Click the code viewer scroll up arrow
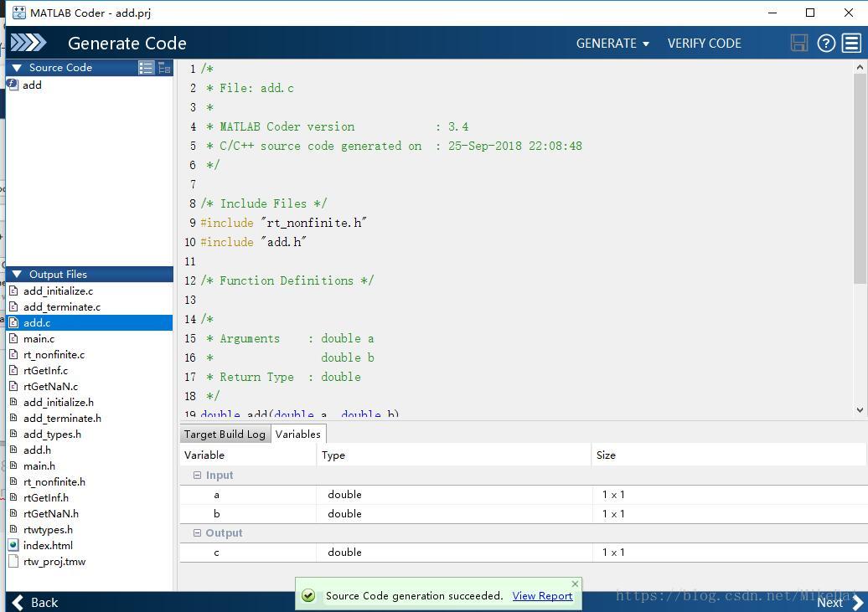 [x=860, y=67]
